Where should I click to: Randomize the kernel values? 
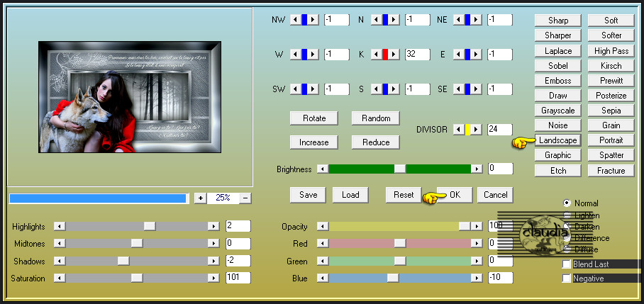[376, 118]
